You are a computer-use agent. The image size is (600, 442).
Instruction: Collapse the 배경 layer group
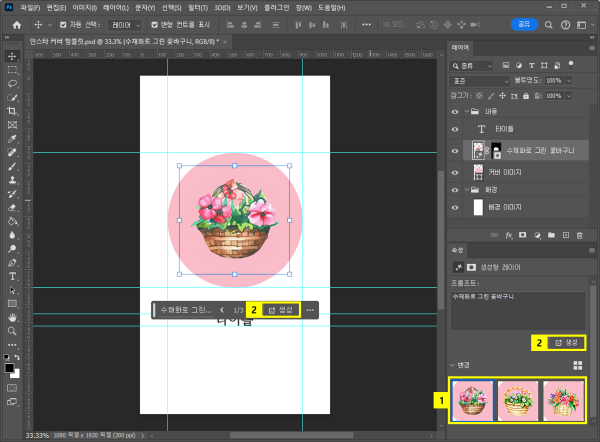pos(467,189)
